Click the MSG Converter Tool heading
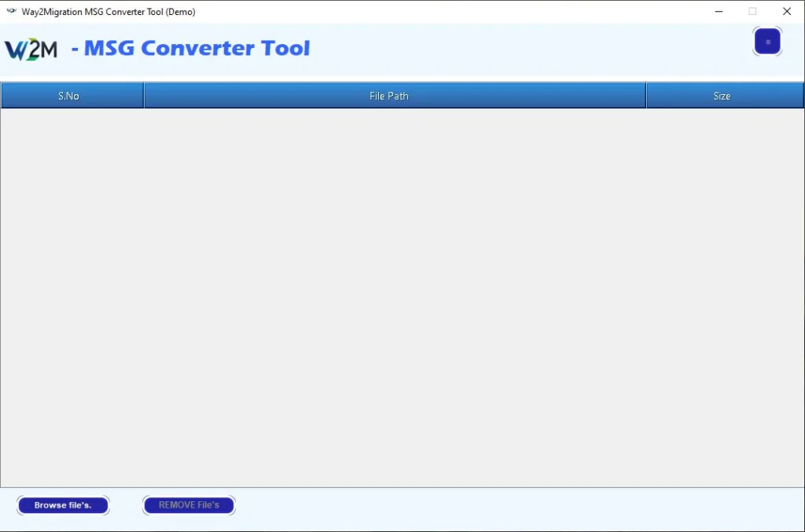Image resolution: width=805 pixels, height=532 pixels. click(197, 49)
